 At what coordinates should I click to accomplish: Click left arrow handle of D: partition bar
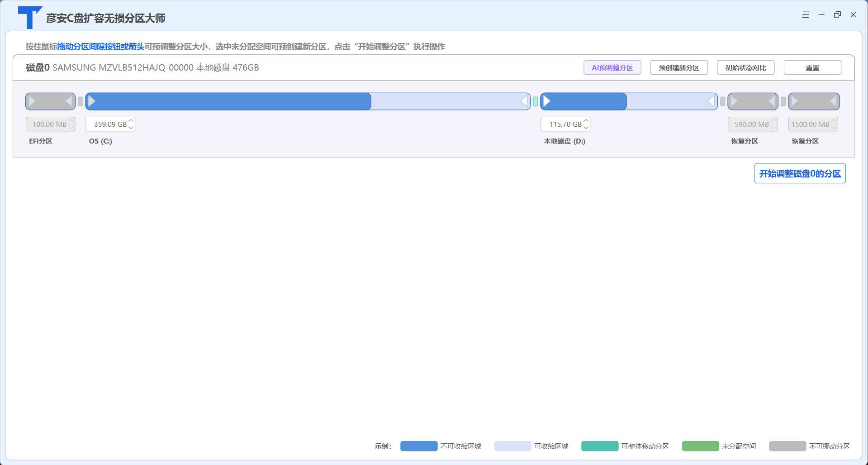click(x=547, y=101)
